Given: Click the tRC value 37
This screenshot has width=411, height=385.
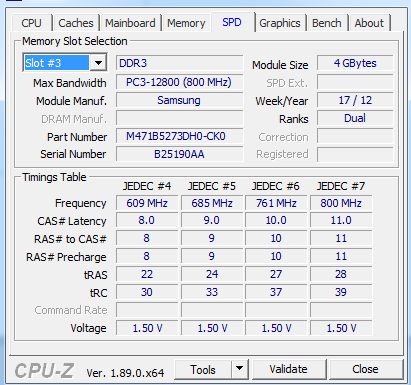Looking at the screenshot, I should [x=276, y=292].
